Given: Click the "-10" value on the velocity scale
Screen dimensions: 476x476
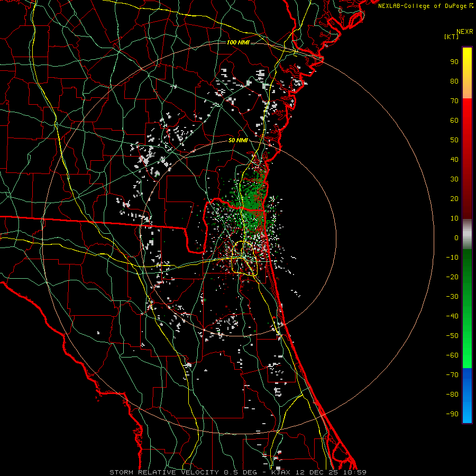Looking at the screenshot, I should click(x=452, y=258).
